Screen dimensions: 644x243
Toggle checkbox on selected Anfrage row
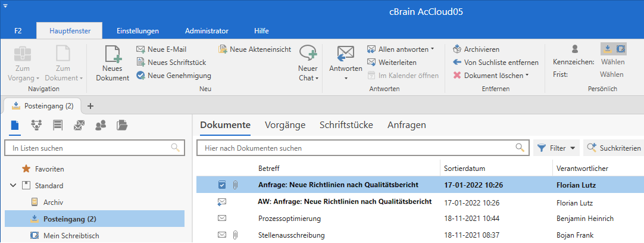[222, 185]
